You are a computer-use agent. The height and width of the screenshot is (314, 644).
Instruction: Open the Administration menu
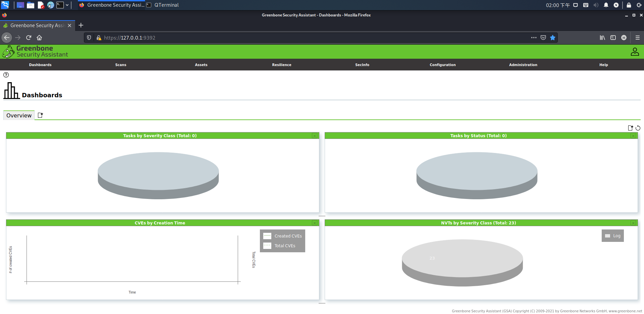pyautogui.click(x=523, y=65)
